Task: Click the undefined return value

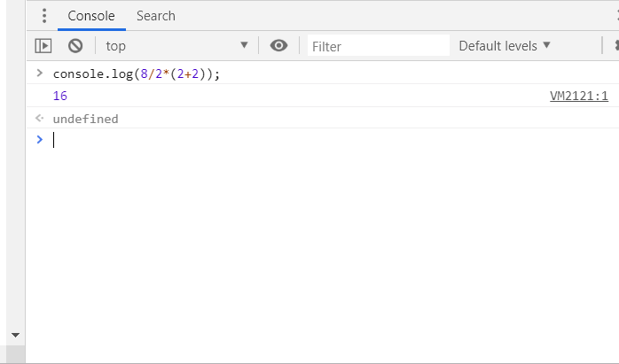Action: (85, 119)
